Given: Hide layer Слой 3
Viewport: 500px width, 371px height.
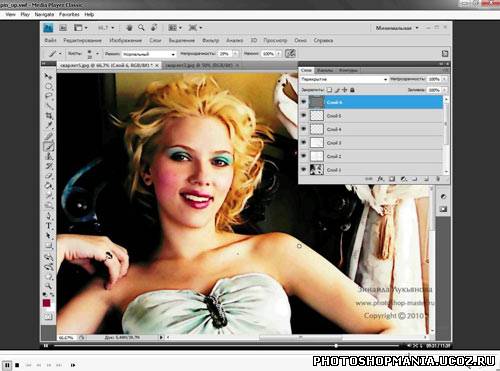Looking at the screenshot, I should [x=304, y=142].
